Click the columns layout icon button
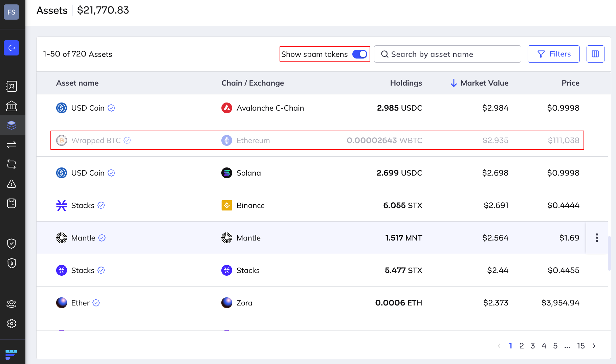 click(595, 54)
